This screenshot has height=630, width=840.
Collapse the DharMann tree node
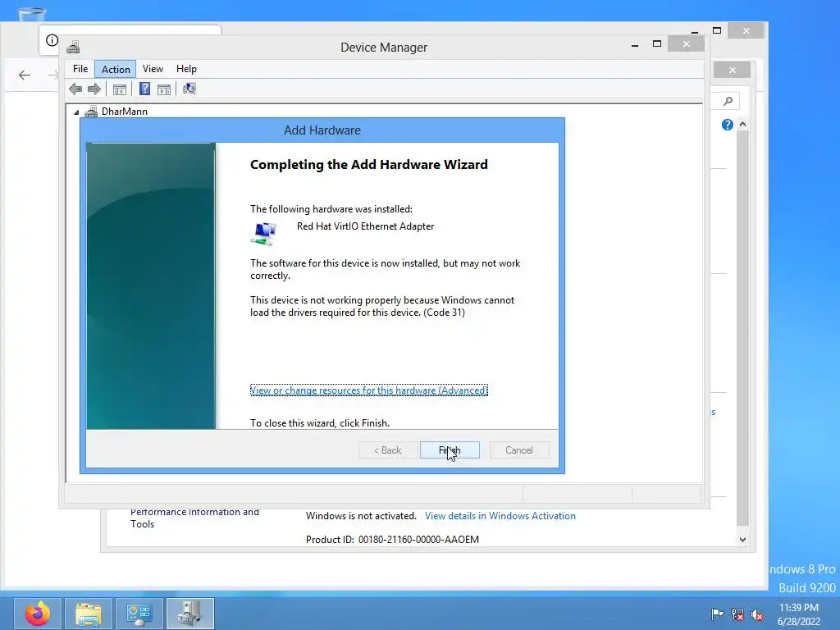[76, 112]
